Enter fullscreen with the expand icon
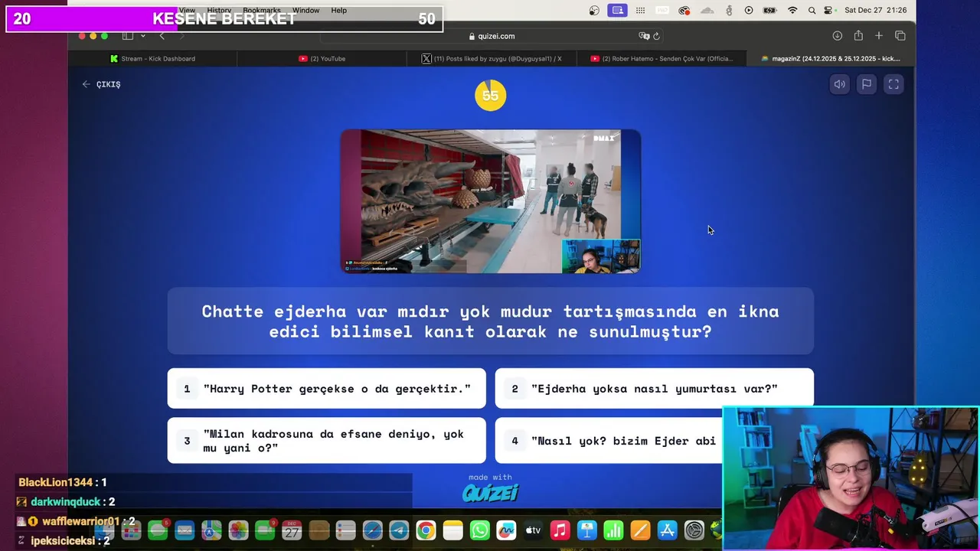The image size is (980, 551). 893,84
